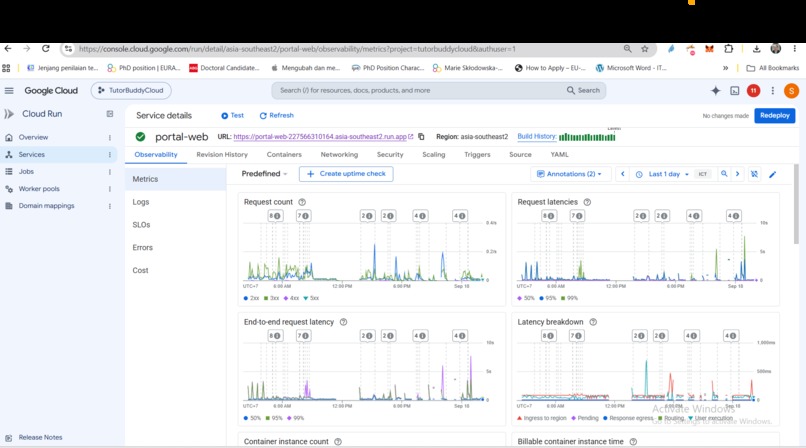806x448 pixels.
Task: Open the Predefined dashboard dropdown
Action: 264,174
